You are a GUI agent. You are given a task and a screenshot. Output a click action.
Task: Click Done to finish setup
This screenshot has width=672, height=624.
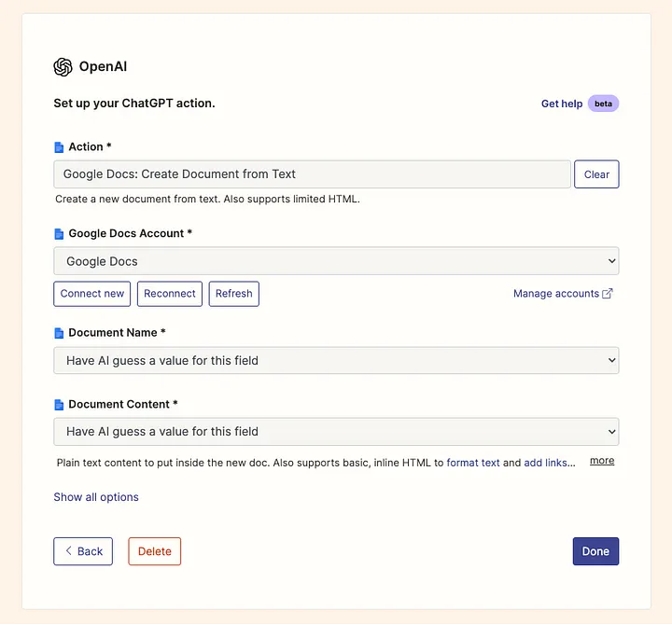point(595,551)
